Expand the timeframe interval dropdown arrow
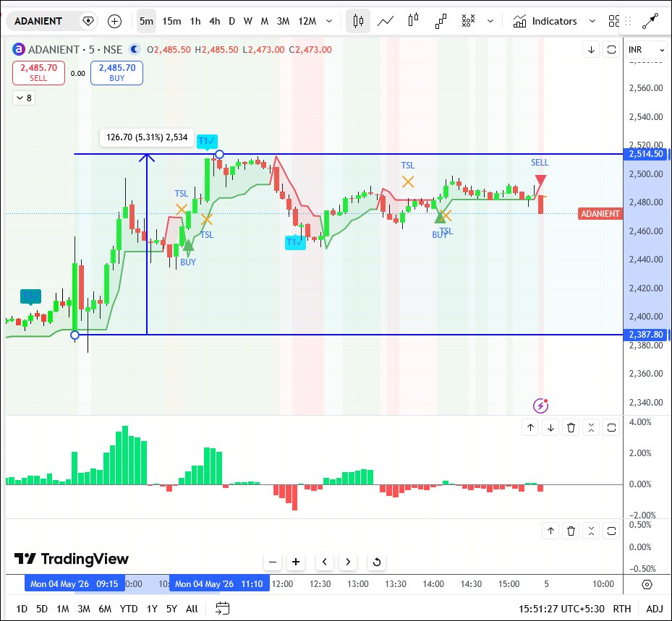Screen dimensions: 672x621 pos(329,21)
